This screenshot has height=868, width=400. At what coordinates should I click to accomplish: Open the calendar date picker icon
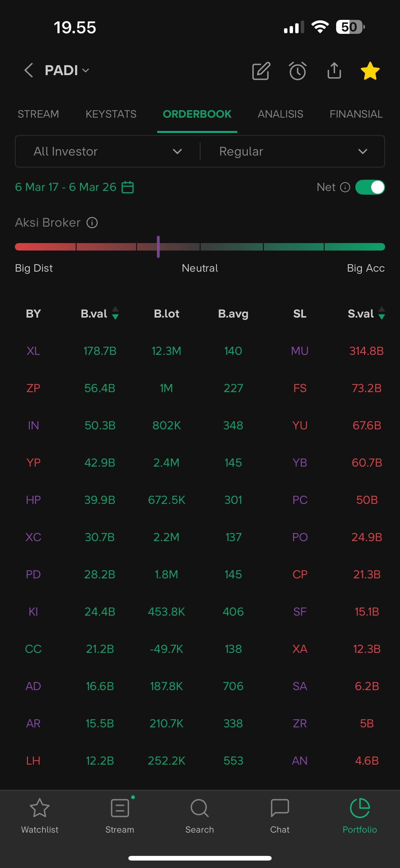(128, 187)
